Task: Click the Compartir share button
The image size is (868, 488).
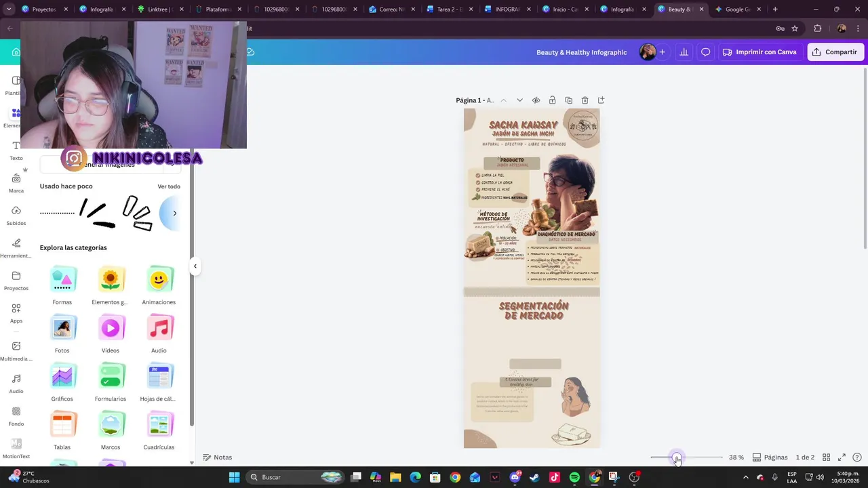Action: tap(835, 52)
